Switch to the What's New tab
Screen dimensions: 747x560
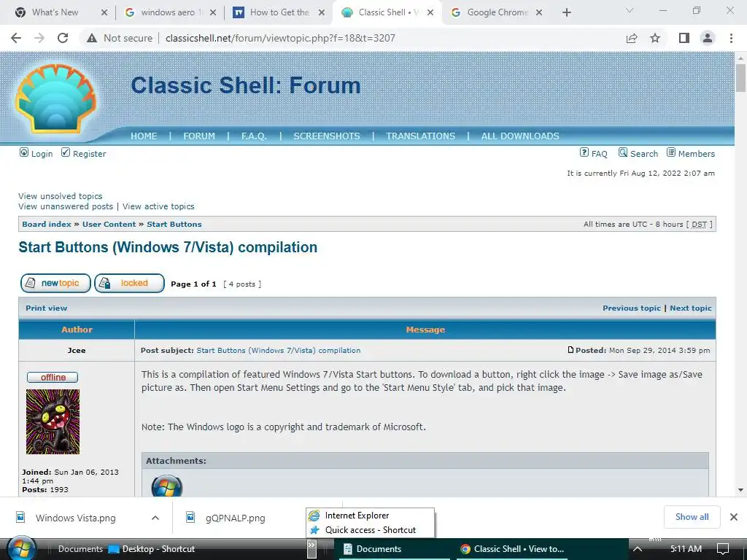coord(55,12)
